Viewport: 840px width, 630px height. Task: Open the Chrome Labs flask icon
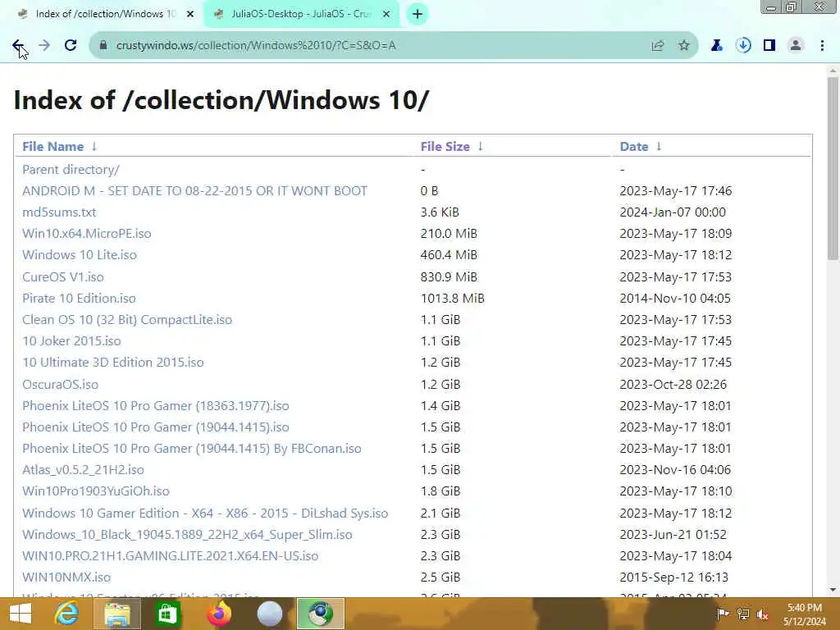tap(717, 46)
